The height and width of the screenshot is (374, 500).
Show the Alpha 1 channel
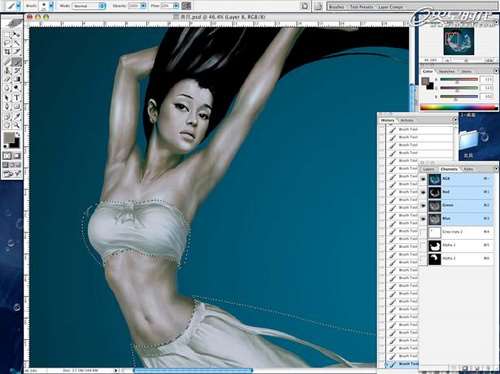pyautogui.click(x=423, y=246)
